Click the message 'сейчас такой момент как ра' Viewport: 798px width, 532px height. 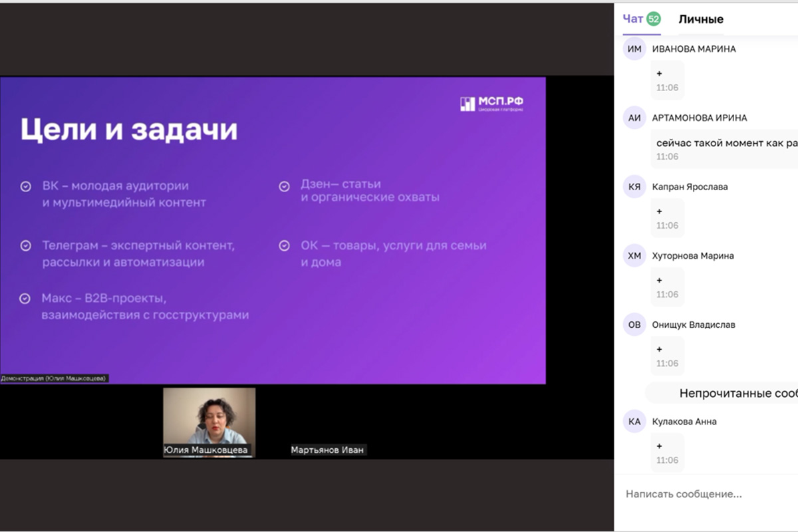tap(726, 143)
